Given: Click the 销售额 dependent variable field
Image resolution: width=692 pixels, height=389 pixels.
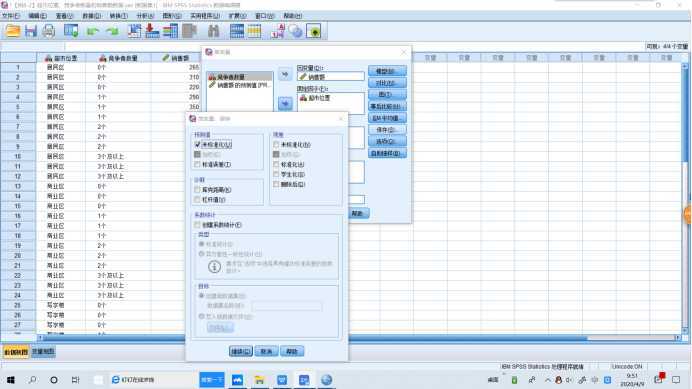Looking at the screenshot, I should (x=331, y=77).
